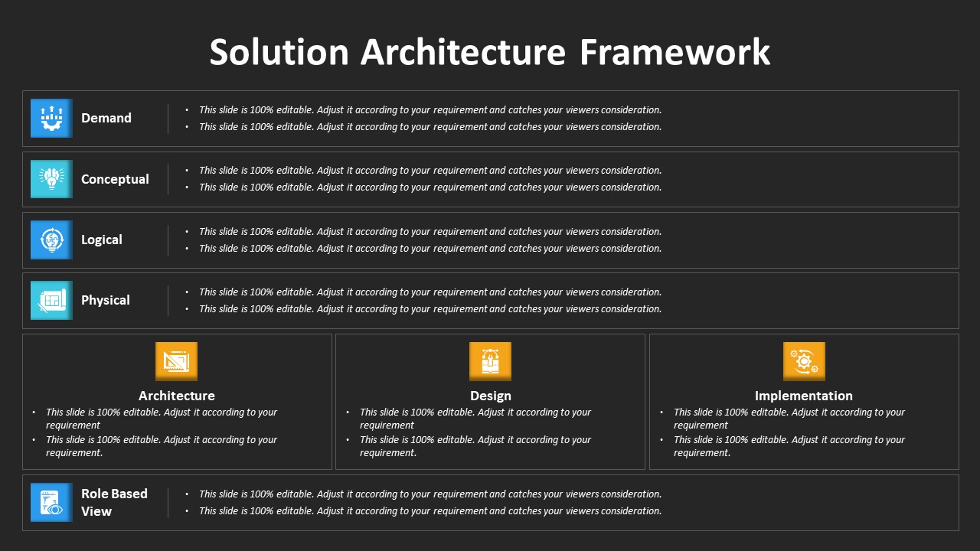The image size is (980, 551).
Task: Click the Physical heading label
Action: [106, 300]
